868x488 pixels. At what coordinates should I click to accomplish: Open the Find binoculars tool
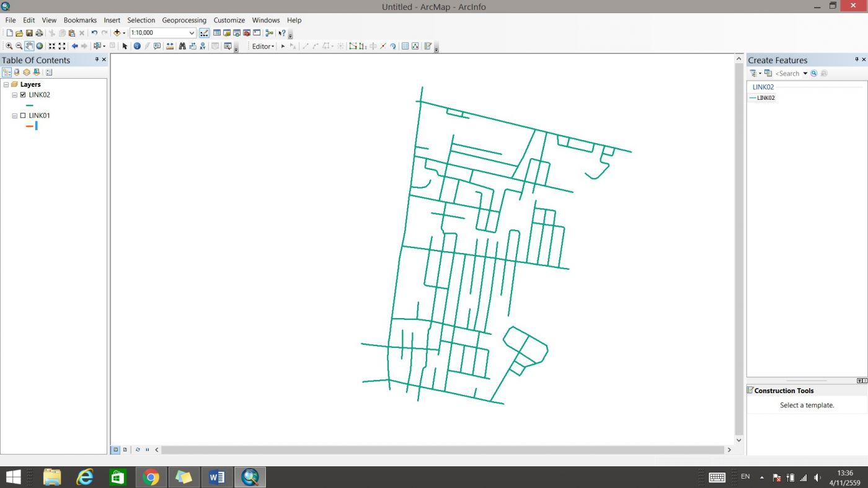[182, 47]
